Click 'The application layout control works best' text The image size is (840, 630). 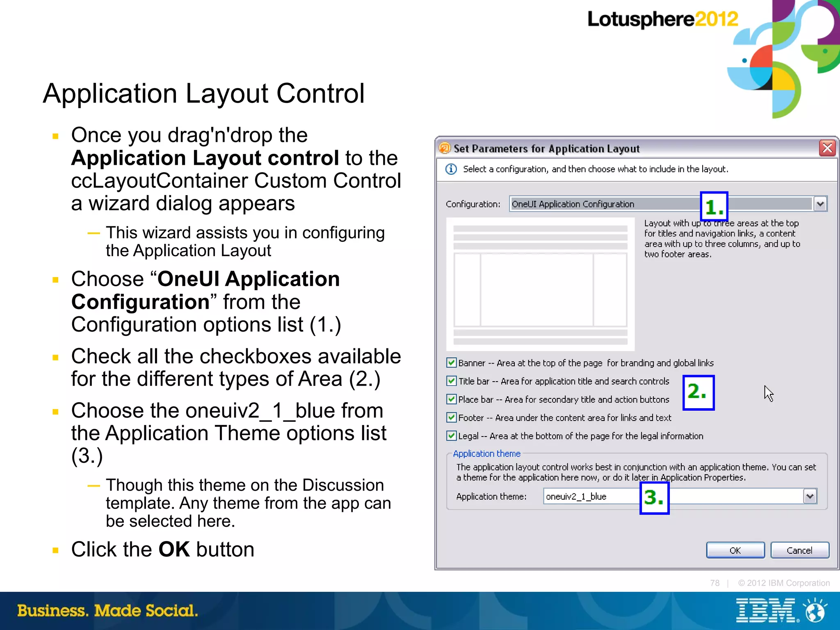point(636,472)
